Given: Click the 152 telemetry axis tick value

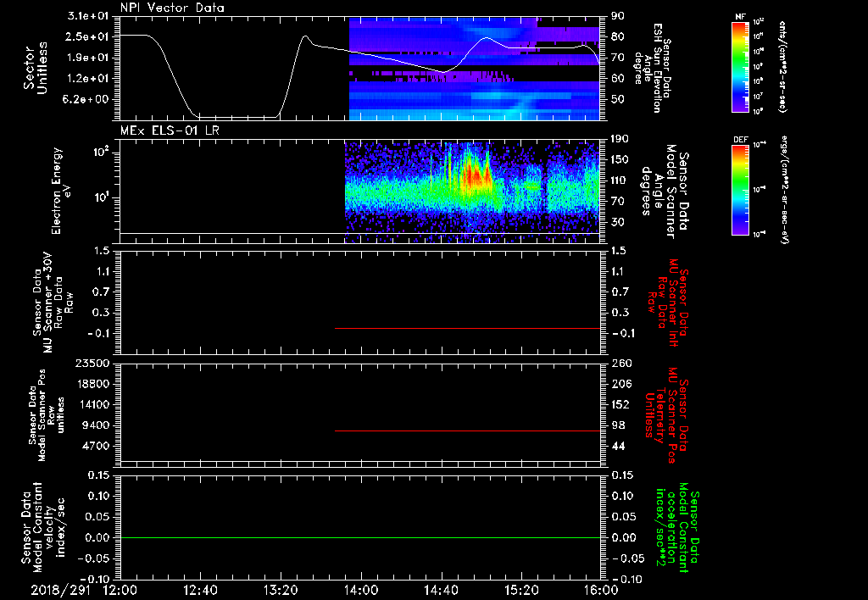Looking at the screenshot, I should pos(621,404).
